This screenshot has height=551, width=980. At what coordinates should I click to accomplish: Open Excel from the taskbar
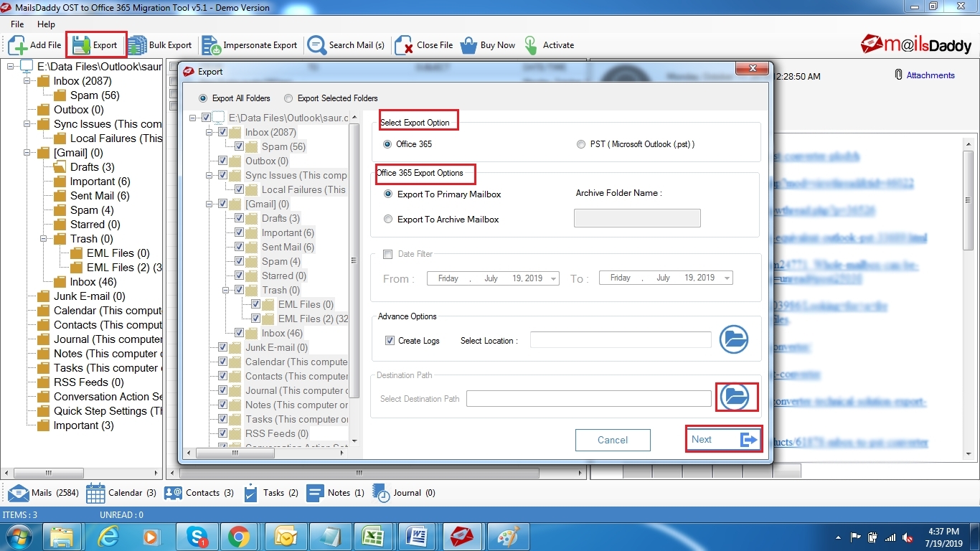pyautogui.click(x=372, y=537)
